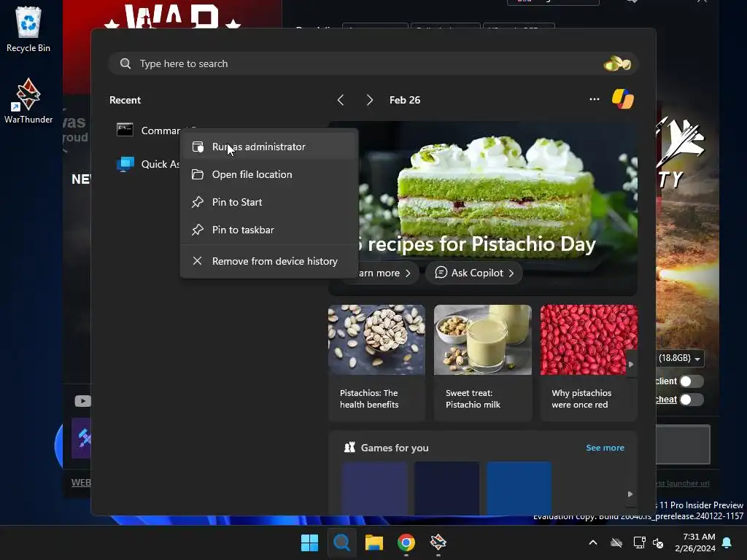Open Recycle Bin desktop icon
The width and height of the screenshot is (747, 560).
tap(28, 29)
